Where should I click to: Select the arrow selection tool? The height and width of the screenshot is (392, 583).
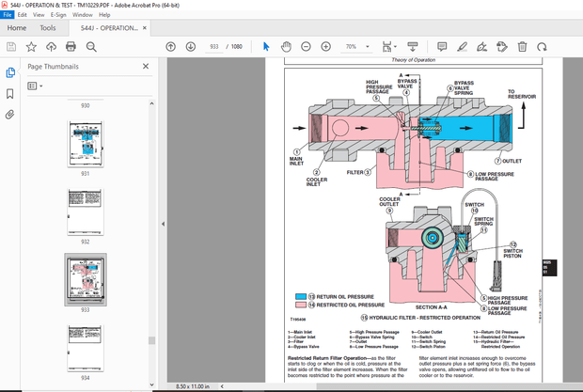[266, 46]
